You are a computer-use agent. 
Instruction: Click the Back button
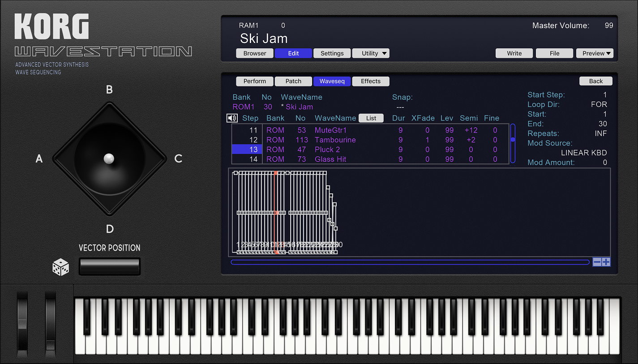(x=595, y=81)
